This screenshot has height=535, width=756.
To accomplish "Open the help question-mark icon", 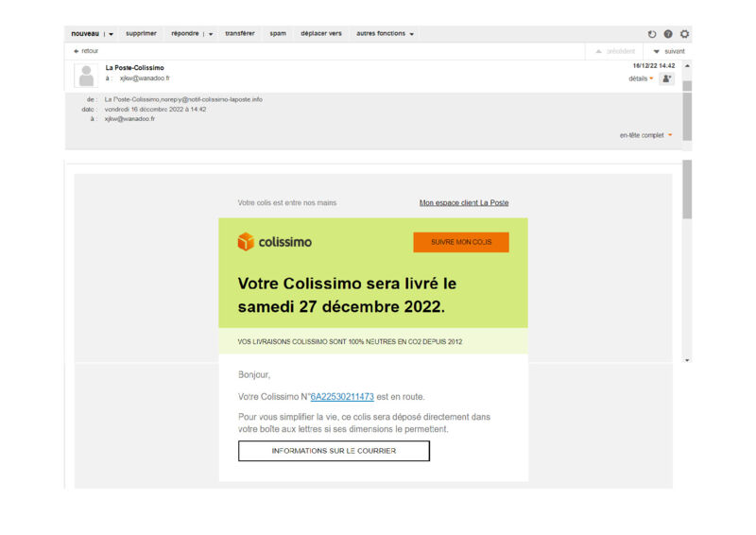I will (668, 34).
